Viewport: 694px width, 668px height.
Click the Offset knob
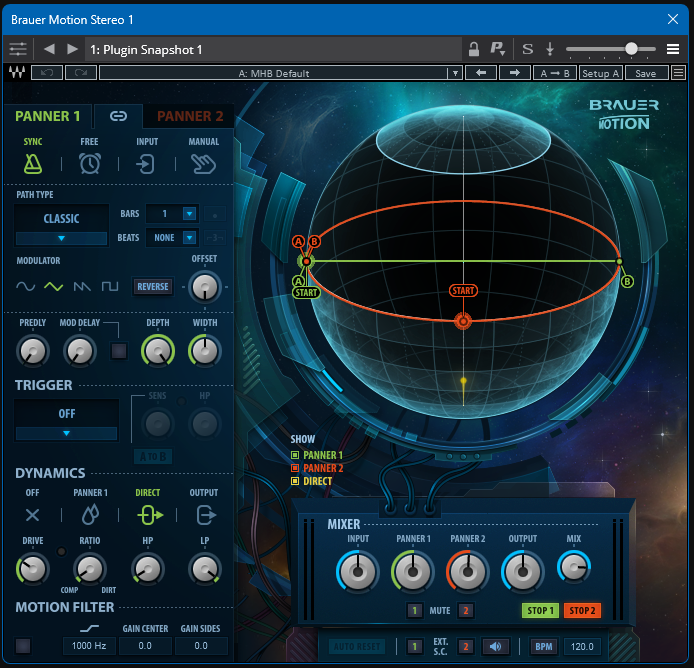click(204, 287)
